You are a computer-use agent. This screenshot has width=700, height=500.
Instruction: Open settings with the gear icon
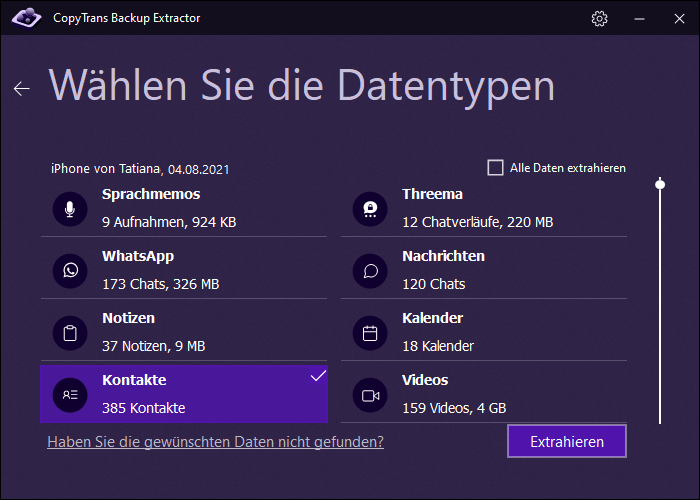(x=599, y=18)
